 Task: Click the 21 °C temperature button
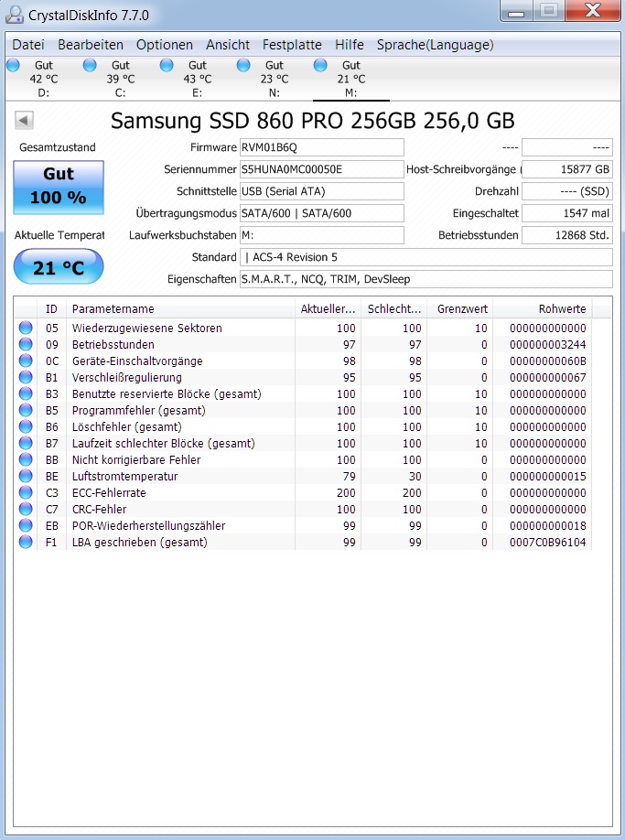(x=59, y=266)
